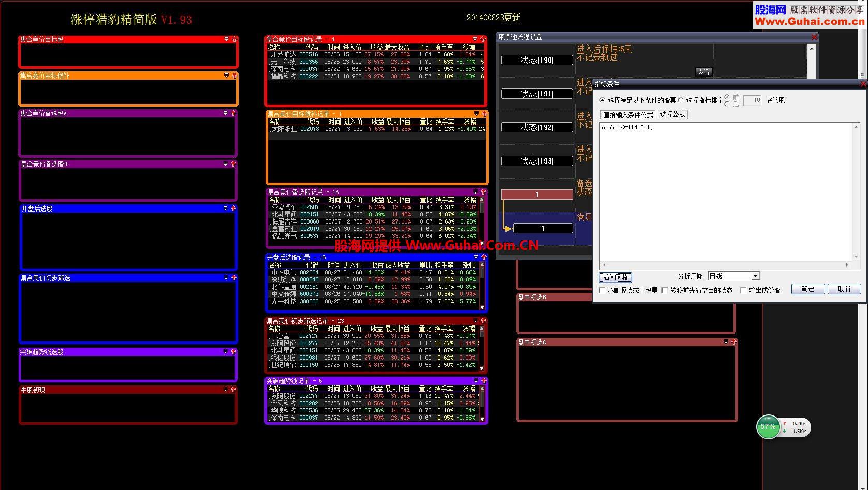Image resolution: width=868 pixels, height=490 pixels.
Task: Open the 集合竞价目标股记录 panel dropdown menu
Action: (x=475, y=39)
